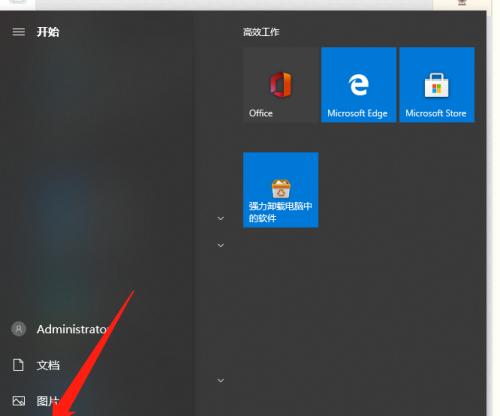The image size is (500, 416).
Task: Select the 高效工作 tile group header
Action: [261, 32]
